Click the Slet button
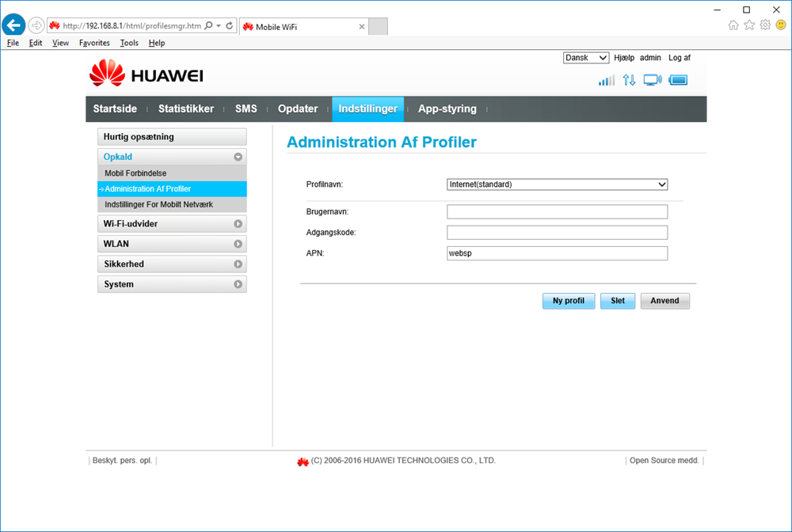 [618, 301]
